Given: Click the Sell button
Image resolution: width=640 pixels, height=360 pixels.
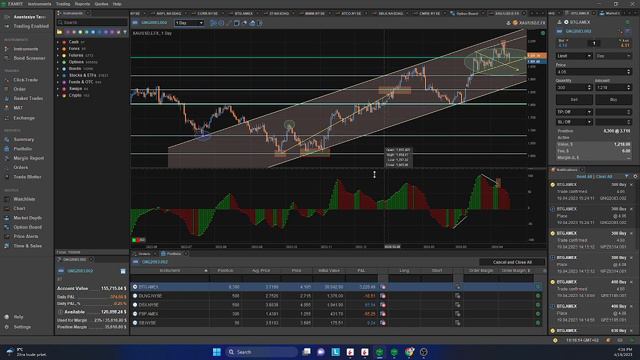Looking at the screenshot, I should [x=574, y=100].
